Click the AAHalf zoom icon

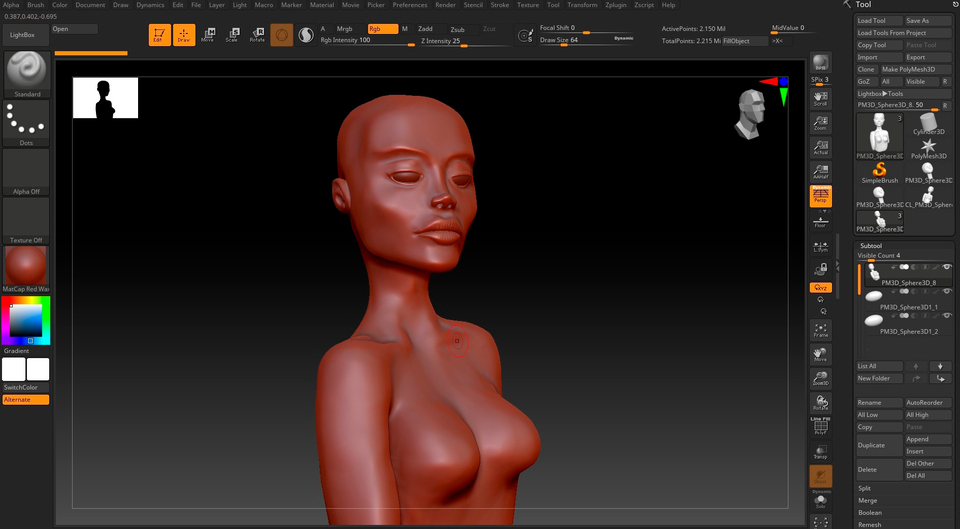pyautogui.click(x=820, y=171)
